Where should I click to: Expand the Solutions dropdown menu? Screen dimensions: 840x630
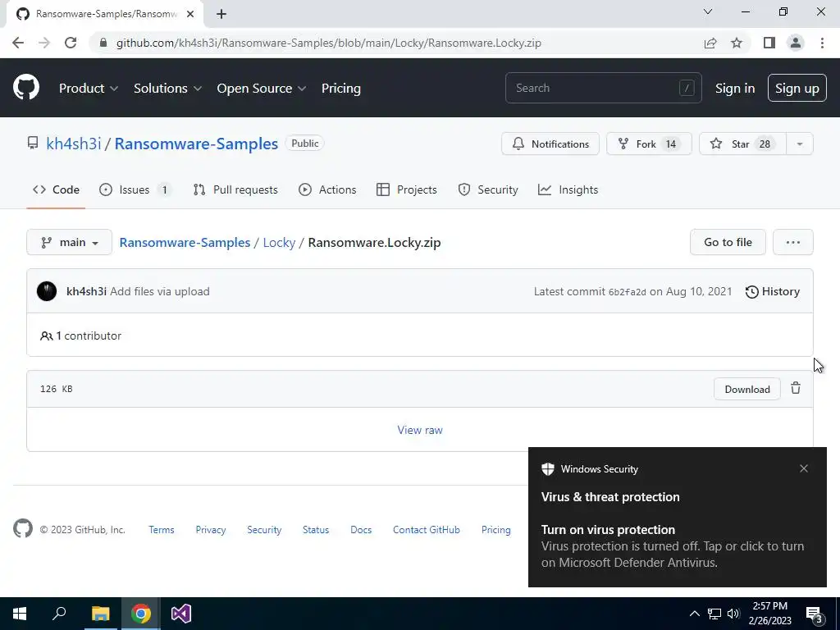[167, 88]
